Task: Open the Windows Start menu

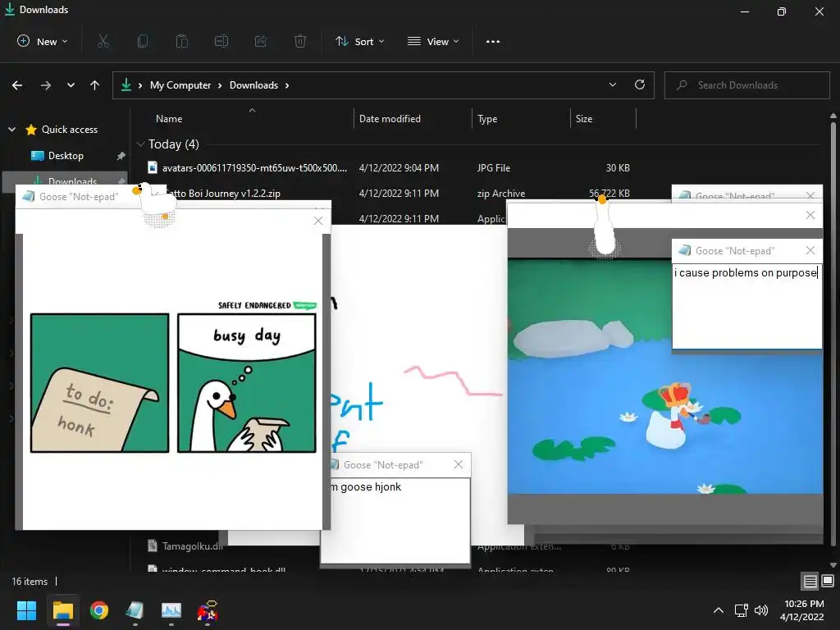Action: click(26, 610)
